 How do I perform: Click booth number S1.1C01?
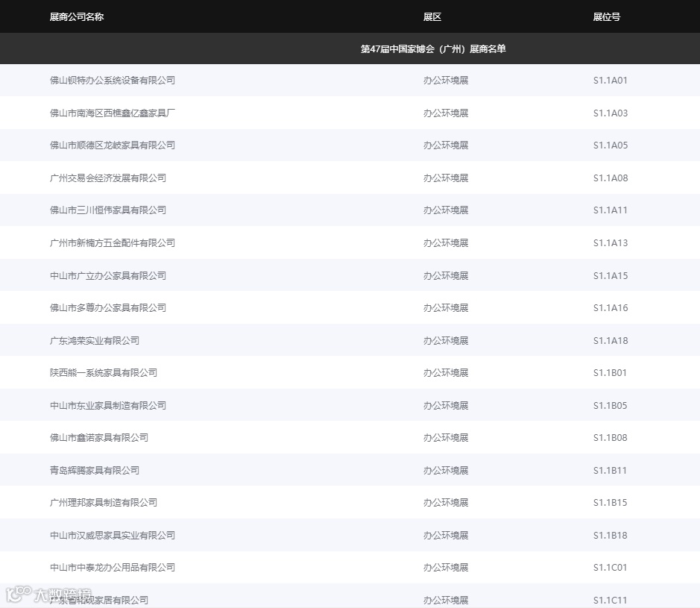(610, 568)
